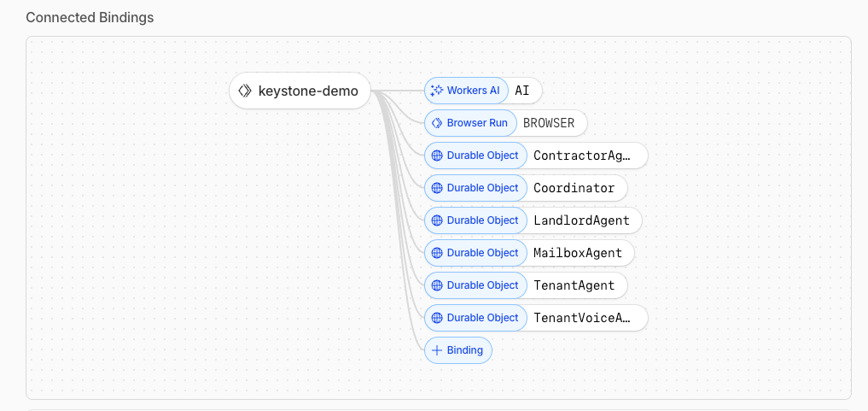Click the globe icon beside ContractorAg… binding
Viewport: 868px width, 411px height.
coord(437,156)
